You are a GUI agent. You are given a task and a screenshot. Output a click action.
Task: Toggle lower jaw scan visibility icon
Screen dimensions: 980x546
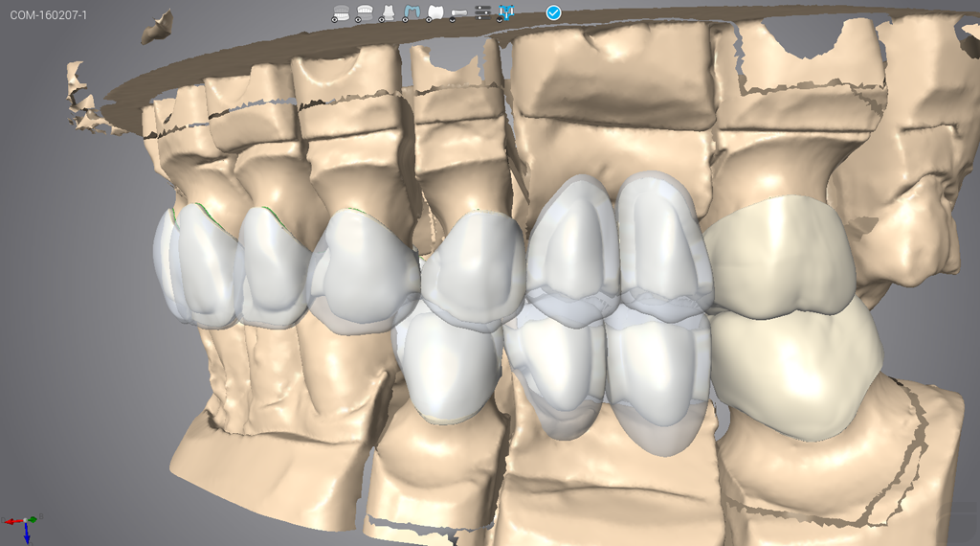(x=342, y=13)
